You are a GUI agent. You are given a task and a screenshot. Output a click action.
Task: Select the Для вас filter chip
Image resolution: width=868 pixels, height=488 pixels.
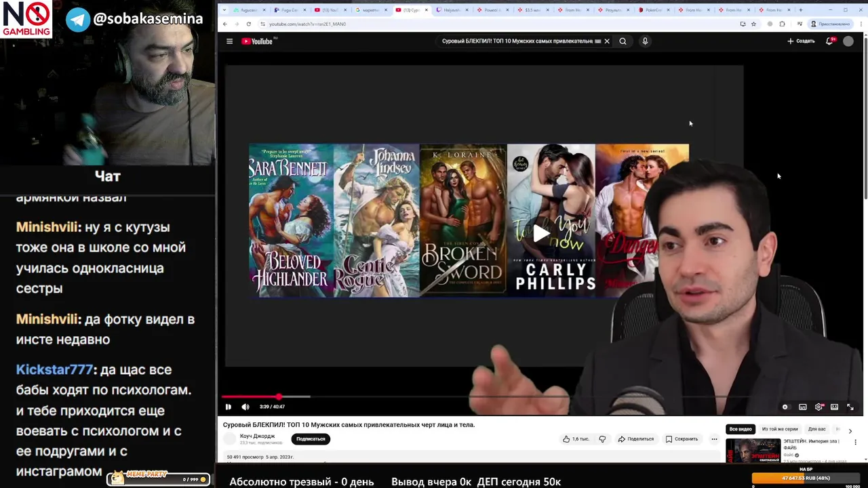click(x=816, y=429)
